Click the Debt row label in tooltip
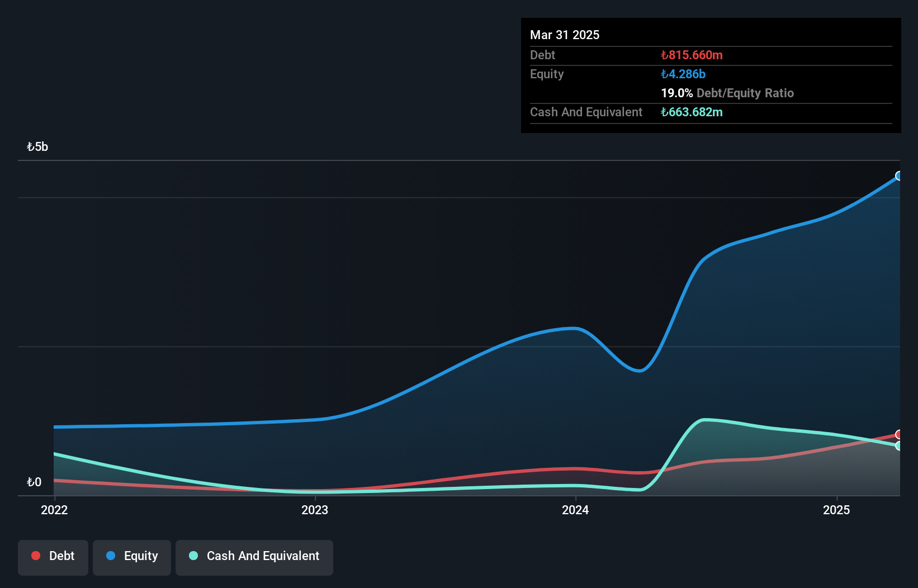 click(542, 55)
